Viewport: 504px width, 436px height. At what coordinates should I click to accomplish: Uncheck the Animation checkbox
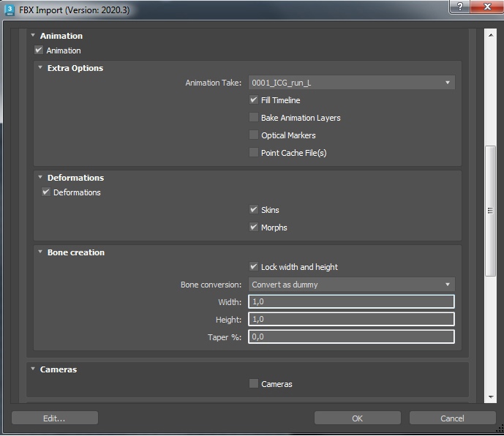pyautogui.click(x=39, y=50)
